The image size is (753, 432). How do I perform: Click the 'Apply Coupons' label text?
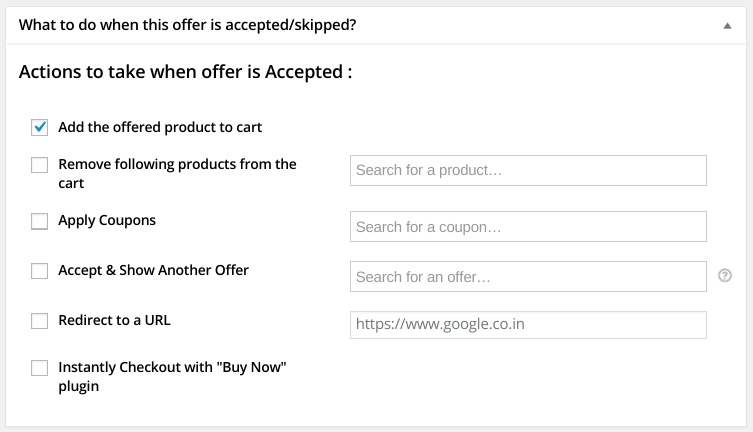tap(107, 220)
